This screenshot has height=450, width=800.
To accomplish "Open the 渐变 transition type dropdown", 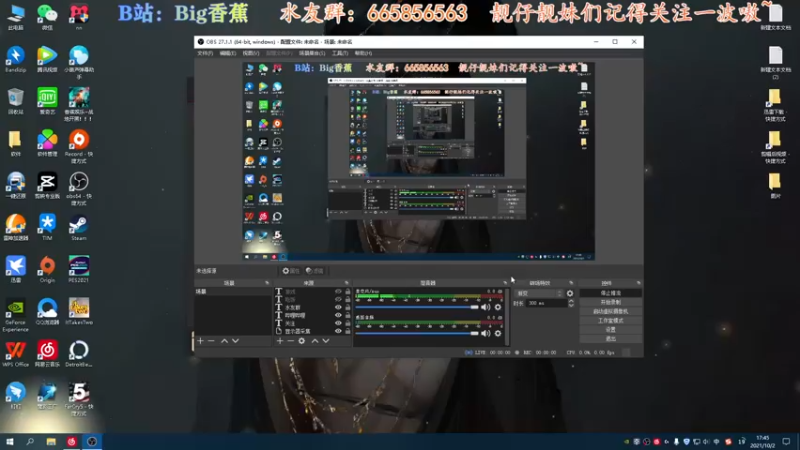I will pos(539,293).
